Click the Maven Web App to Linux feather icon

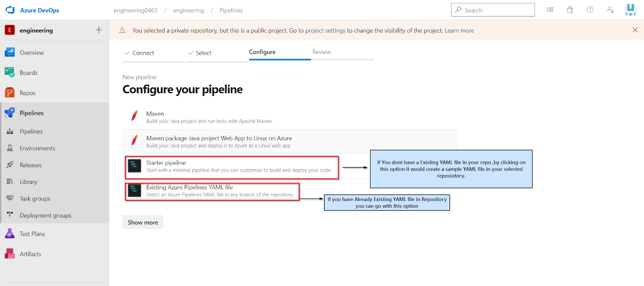(134, 141)
